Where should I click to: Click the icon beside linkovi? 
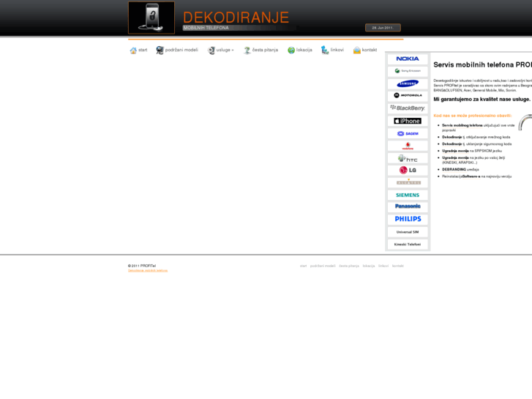coord(325,51)
